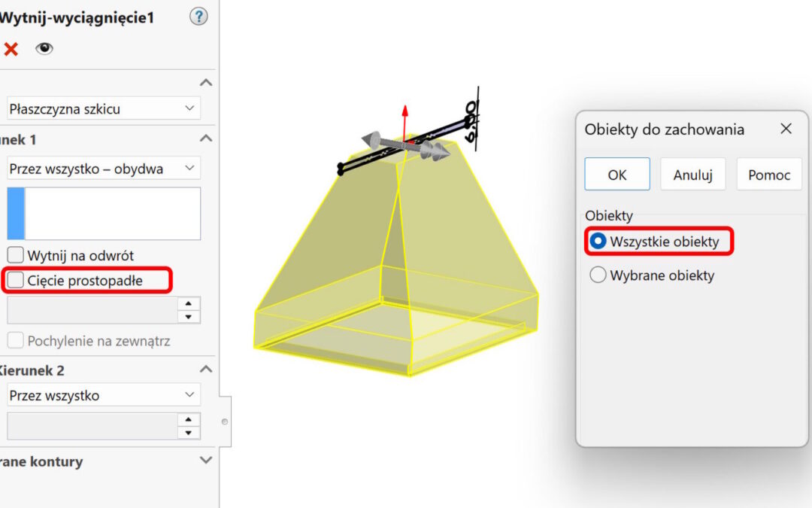Select the Wybrane obiekty radio button
The image size is (812, 508).
click(598, 275)
